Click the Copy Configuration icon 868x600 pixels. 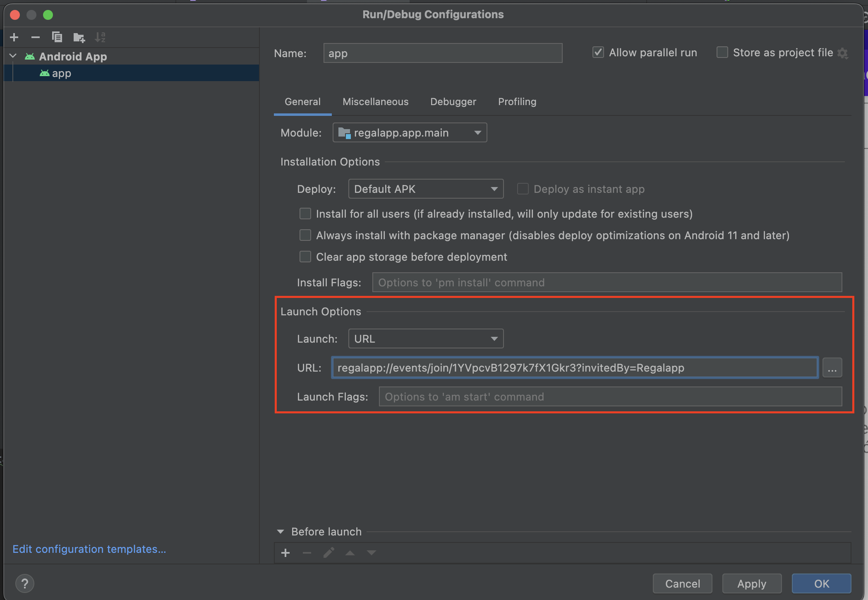pos(57,37)
